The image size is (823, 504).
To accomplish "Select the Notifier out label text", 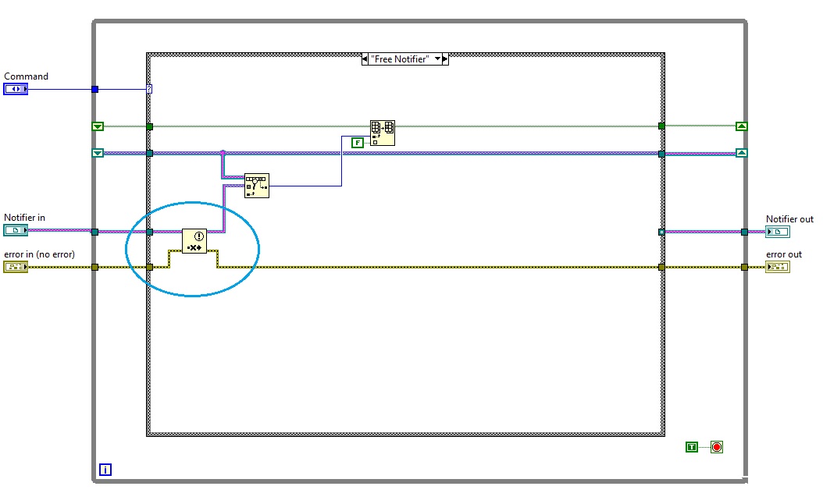I will pyautogui.click(x=789, y=219).
